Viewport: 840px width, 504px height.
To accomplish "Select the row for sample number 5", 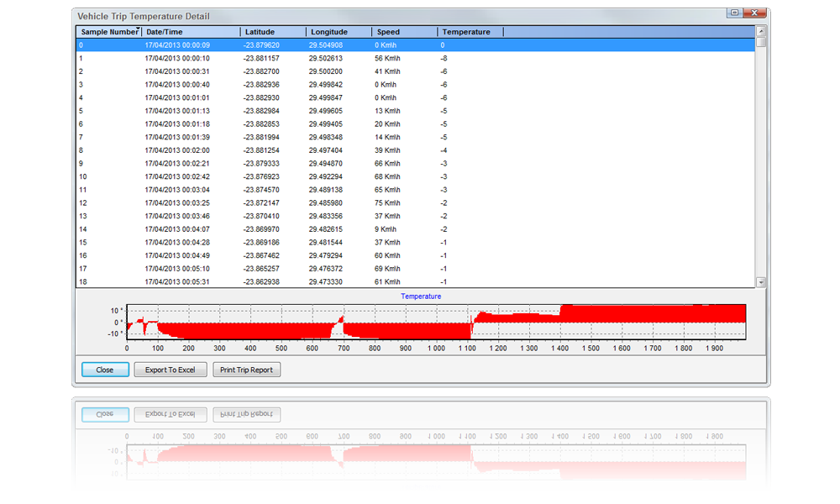I will (336, 111).
